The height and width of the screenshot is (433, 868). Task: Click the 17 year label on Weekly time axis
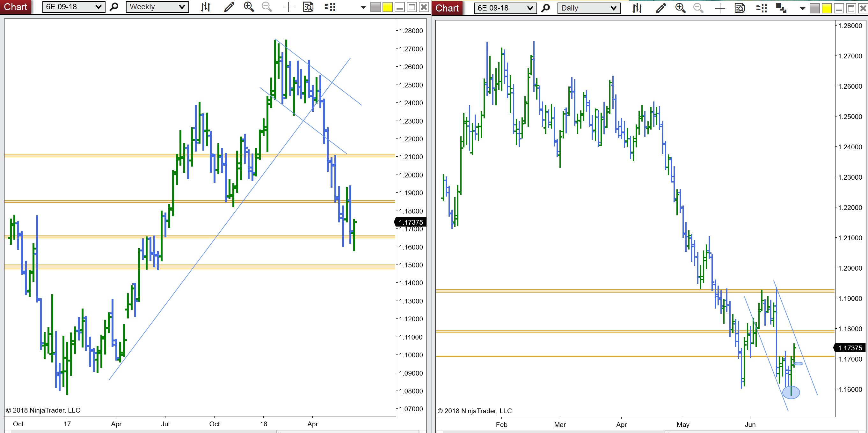click(x=67, y=424)
